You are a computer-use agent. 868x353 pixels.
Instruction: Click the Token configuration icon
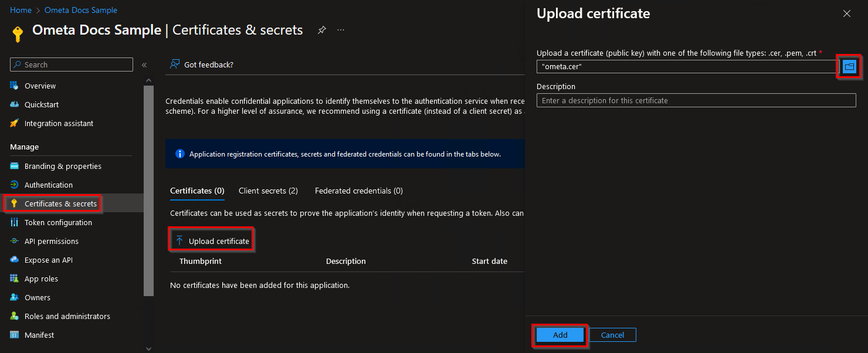(x=14, y=222)
